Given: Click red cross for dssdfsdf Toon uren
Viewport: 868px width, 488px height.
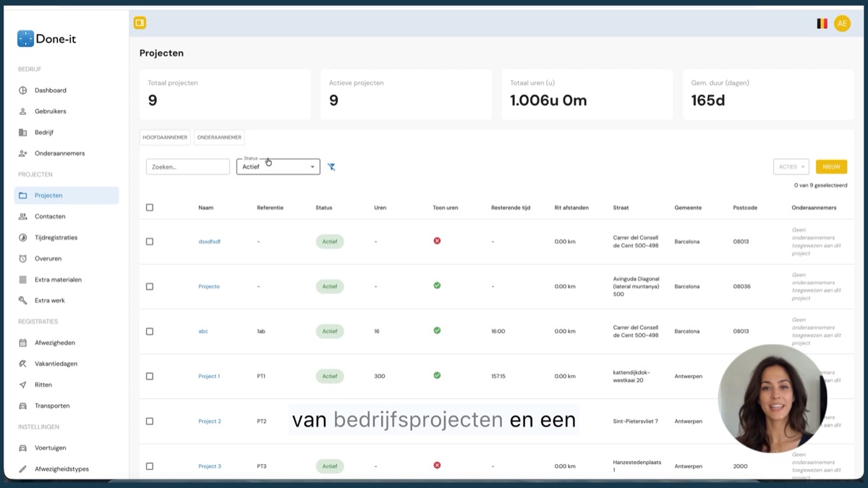Looking at the screenshot, I should point(437,240).
